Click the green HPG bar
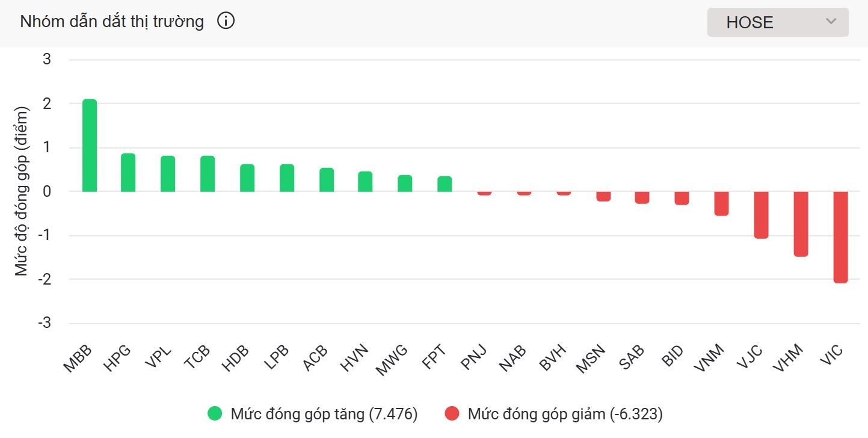The height and width of the screenshot is (438, 868). pyautogui.click(x=128, y=171)
